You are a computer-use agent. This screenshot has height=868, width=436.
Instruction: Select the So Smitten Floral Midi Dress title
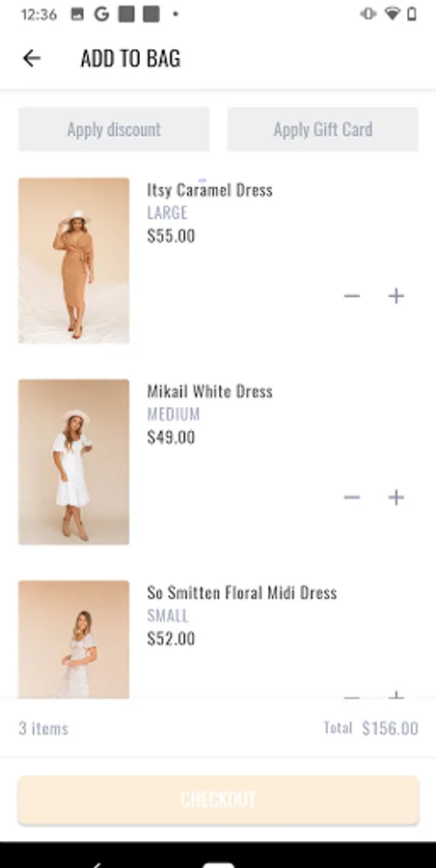[x=242, y=593]
